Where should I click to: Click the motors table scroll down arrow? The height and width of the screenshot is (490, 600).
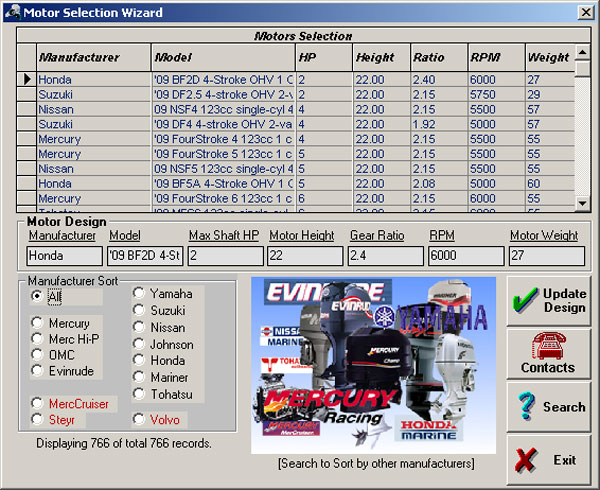pos(582,203)
